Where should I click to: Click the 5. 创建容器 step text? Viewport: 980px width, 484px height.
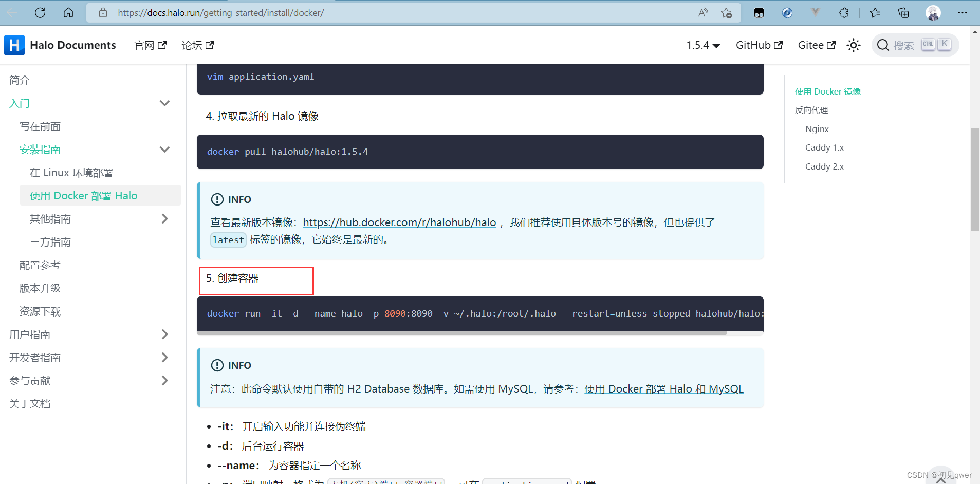pyautogui.click(x=232, y=278)
